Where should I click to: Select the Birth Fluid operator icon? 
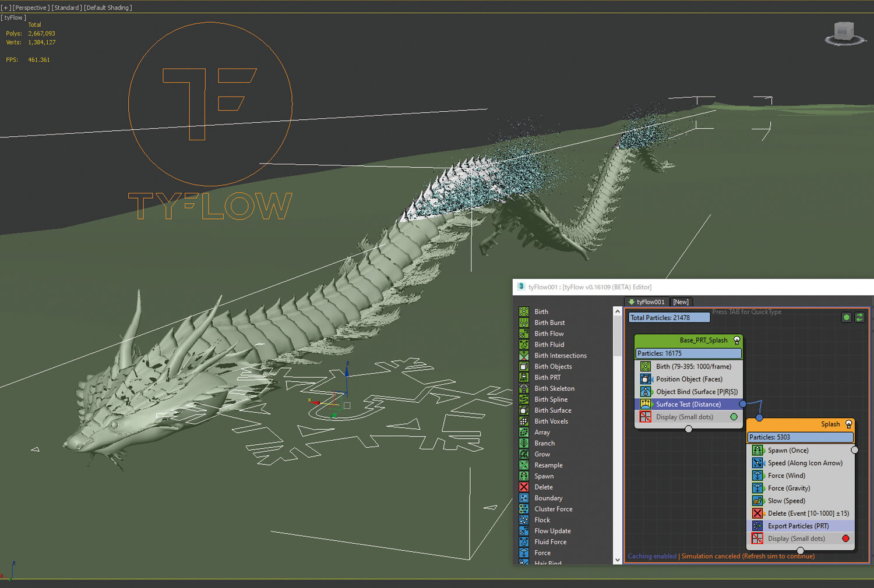[x=524, y=345]
